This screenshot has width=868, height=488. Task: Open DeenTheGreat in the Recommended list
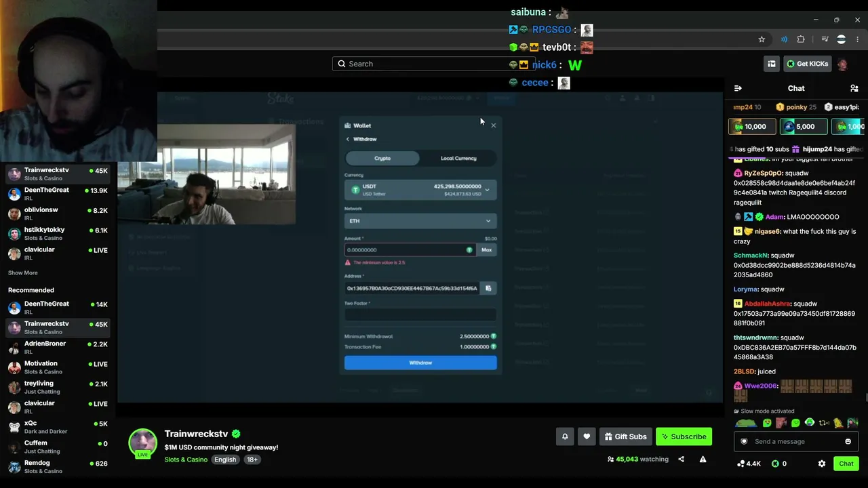click(58, 308)
